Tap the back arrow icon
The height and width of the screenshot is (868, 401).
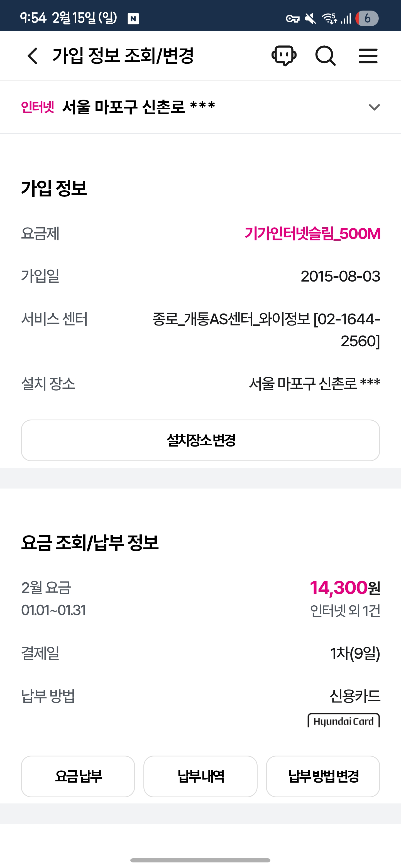[33, 56]
